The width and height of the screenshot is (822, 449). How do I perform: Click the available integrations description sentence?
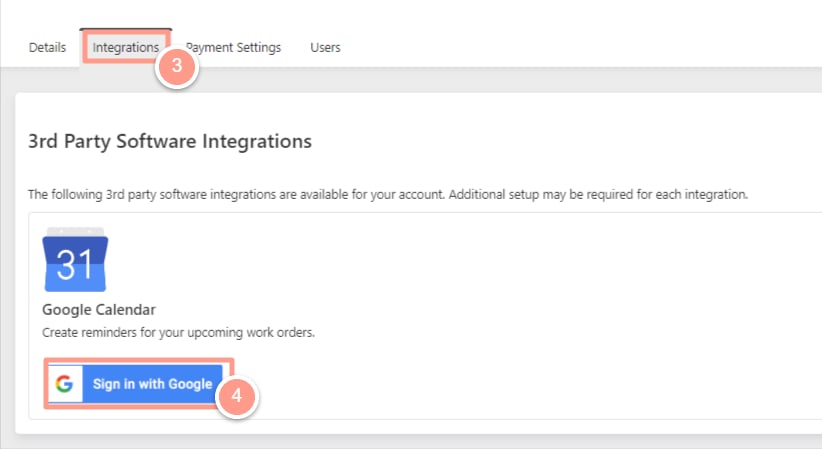pos(388,195)
